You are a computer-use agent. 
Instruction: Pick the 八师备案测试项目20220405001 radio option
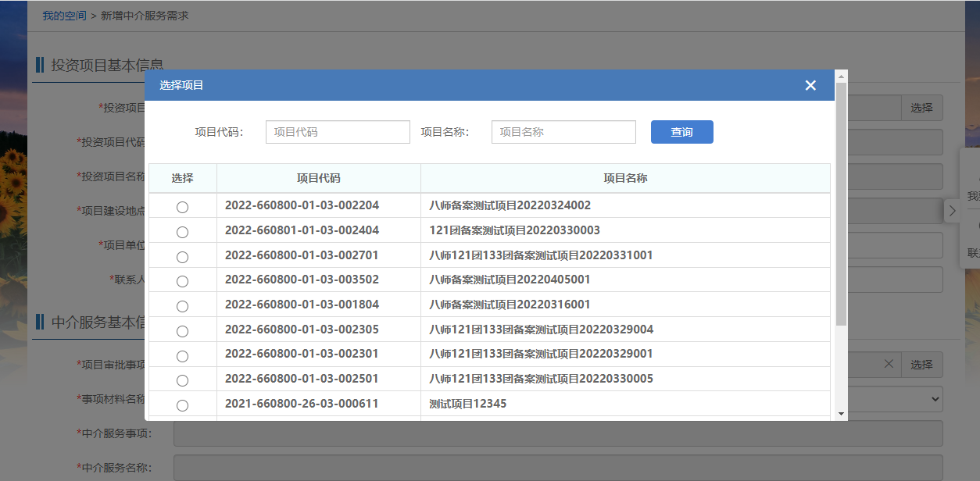[182, 281]
